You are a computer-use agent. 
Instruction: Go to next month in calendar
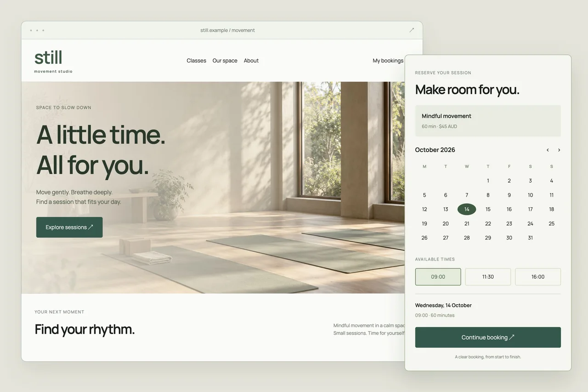(x=559, y=150)
